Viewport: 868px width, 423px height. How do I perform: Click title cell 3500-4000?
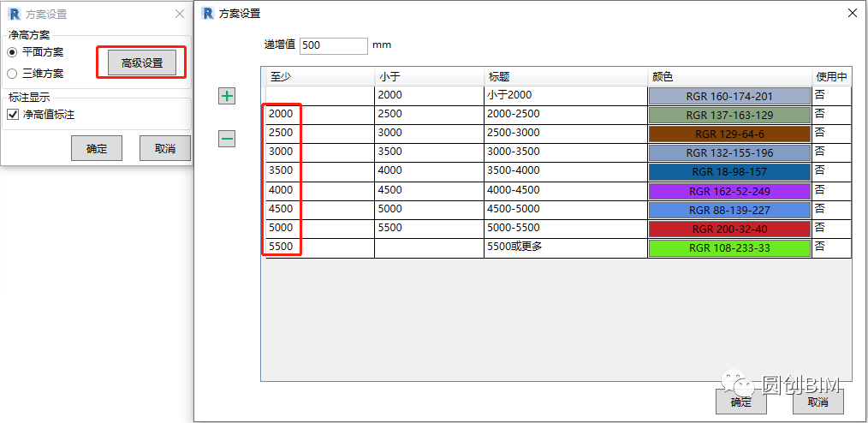click(566, 171)
